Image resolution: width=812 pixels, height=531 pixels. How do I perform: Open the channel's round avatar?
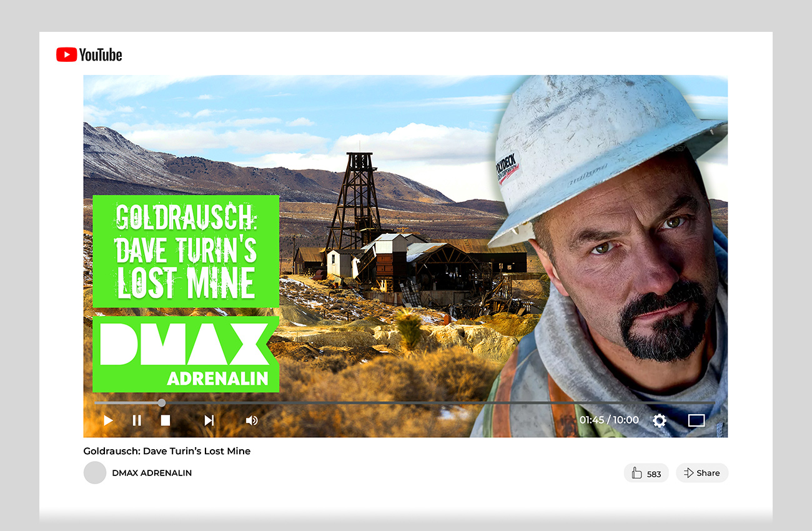[x=95, y=473]
